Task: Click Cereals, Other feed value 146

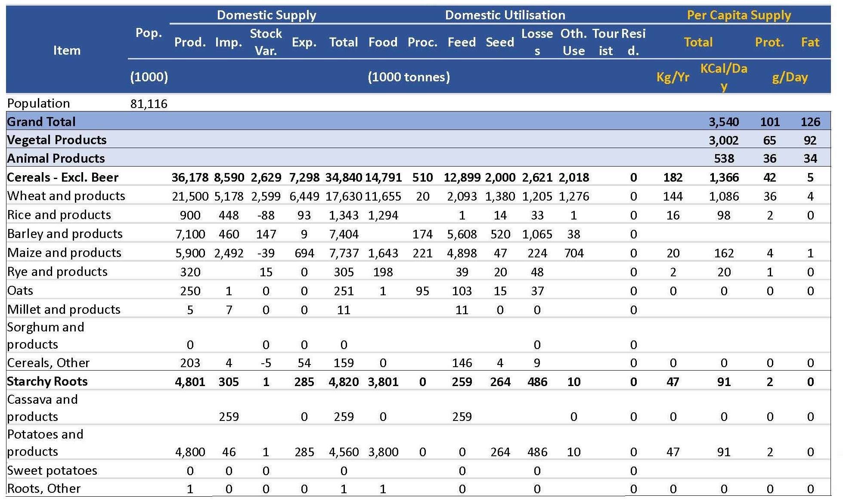Action: tap(462, 363)
